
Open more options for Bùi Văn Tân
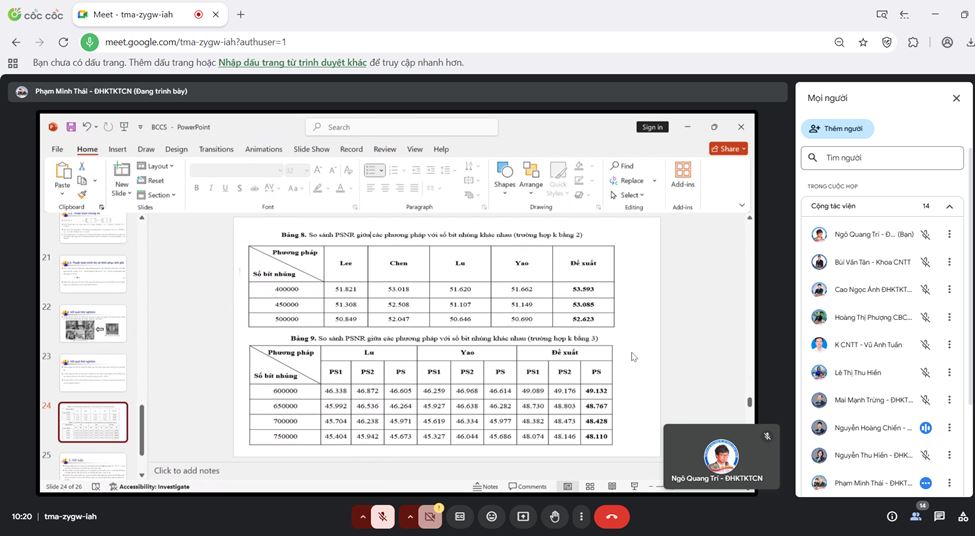tap(949, 262)
